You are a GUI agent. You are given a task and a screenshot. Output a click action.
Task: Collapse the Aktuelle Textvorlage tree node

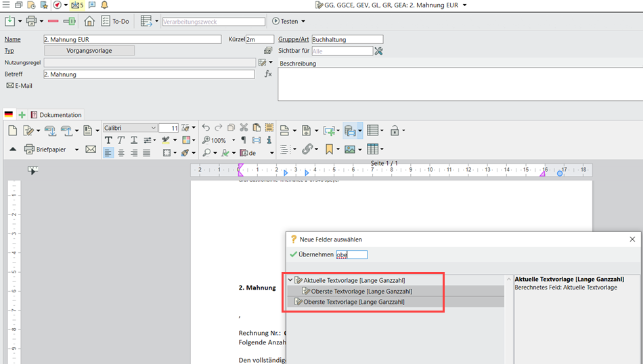[290, 280]
